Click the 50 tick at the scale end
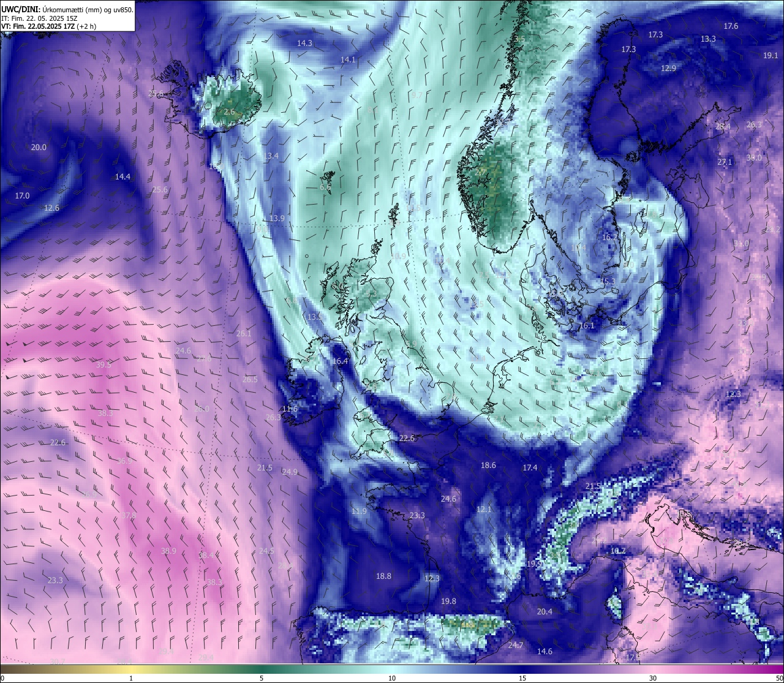This screenshot has height=683, width=784. pyautogui.click(x=779, y=678)
